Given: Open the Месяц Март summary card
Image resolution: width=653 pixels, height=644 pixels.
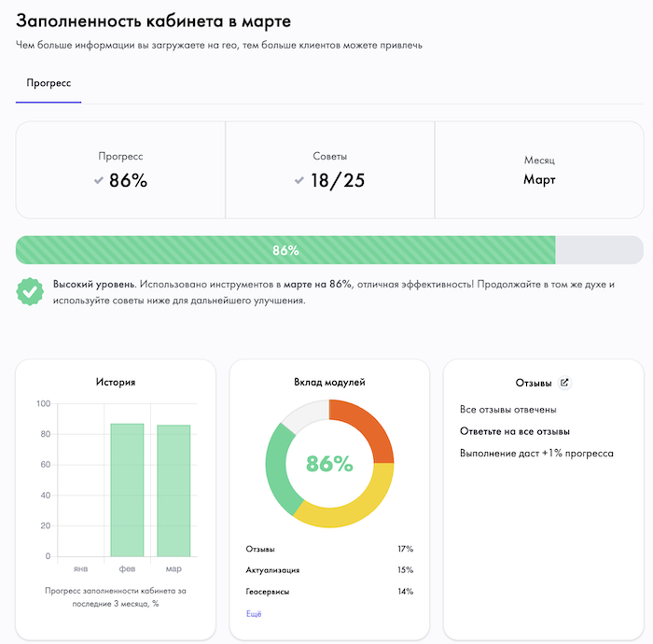Looking at the screenshot, I should pyautogui.click(x=538, y=170).
